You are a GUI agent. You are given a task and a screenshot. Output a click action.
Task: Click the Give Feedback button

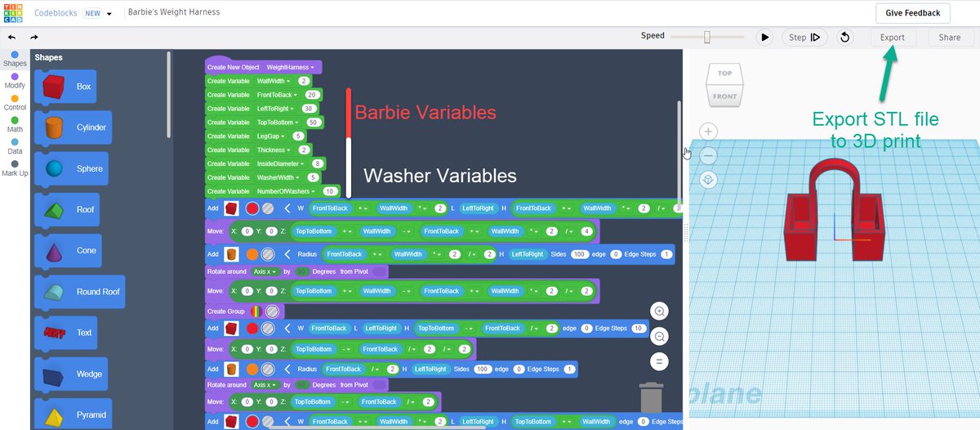(x=913, y=13)
